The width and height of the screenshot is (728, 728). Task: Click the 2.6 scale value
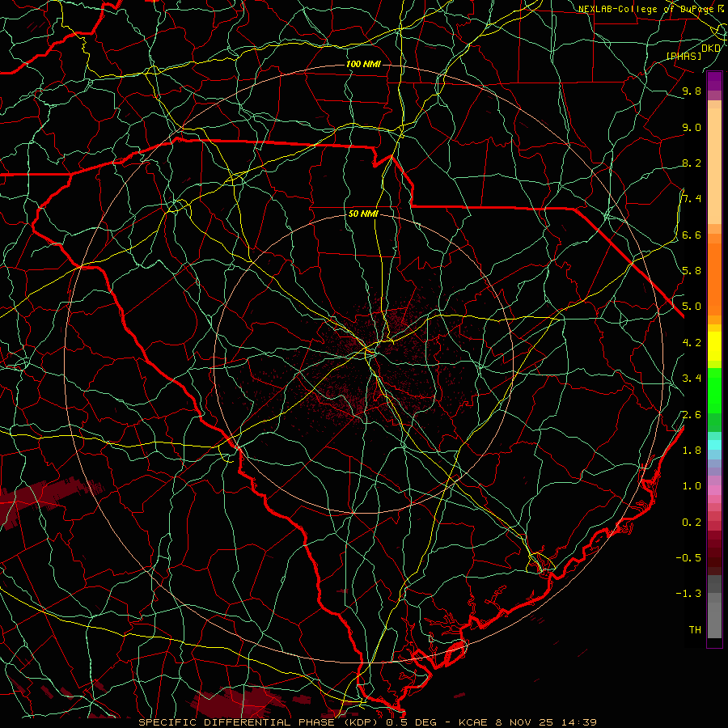[x=692, y=415]
